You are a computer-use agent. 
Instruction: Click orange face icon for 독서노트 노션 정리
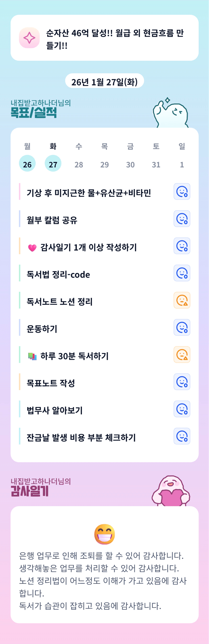coord(182,300)
